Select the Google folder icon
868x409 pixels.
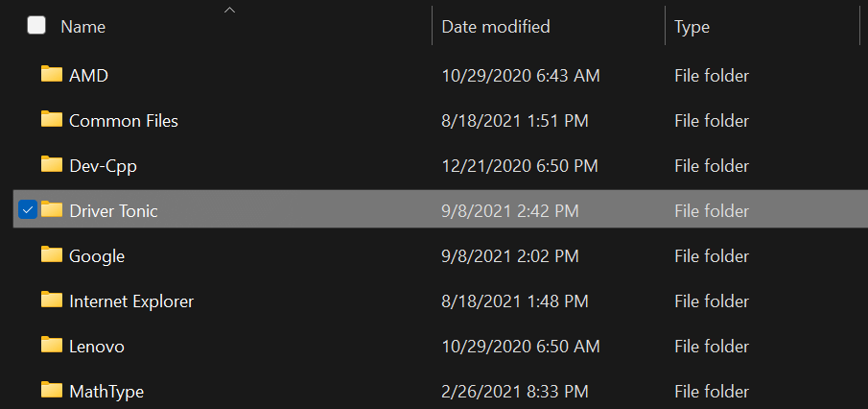[52, 254]
